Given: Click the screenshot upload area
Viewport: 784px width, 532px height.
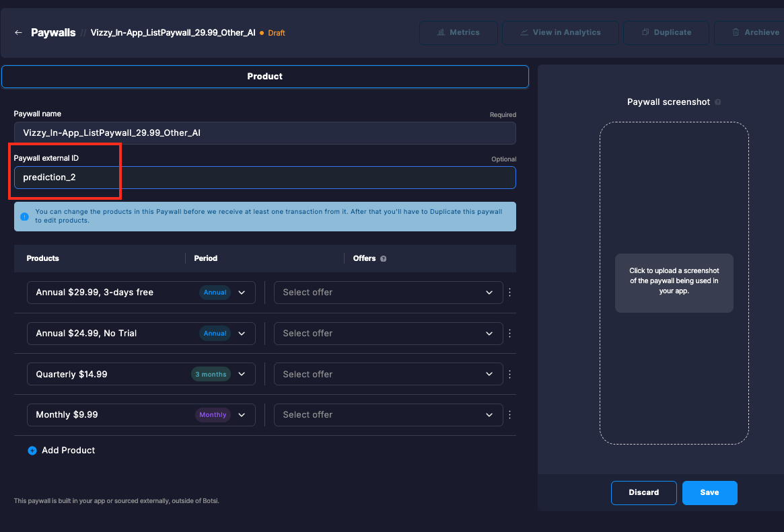Looking at the screenshot, I should pos(674,282).
